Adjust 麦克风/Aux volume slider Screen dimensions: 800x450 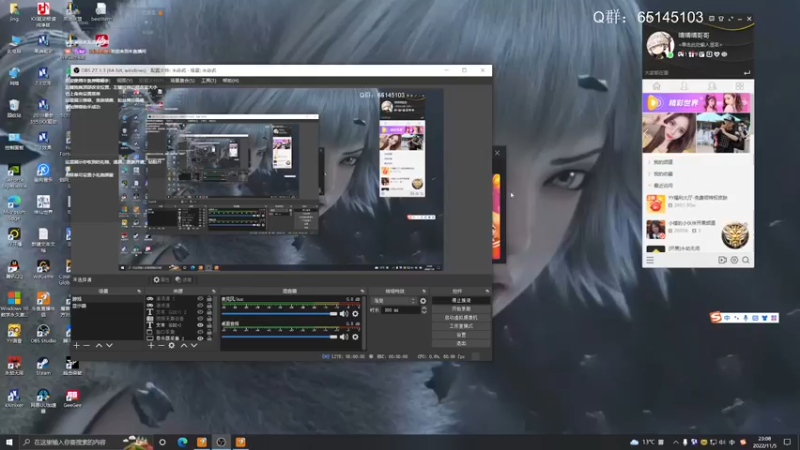(280, 314)
